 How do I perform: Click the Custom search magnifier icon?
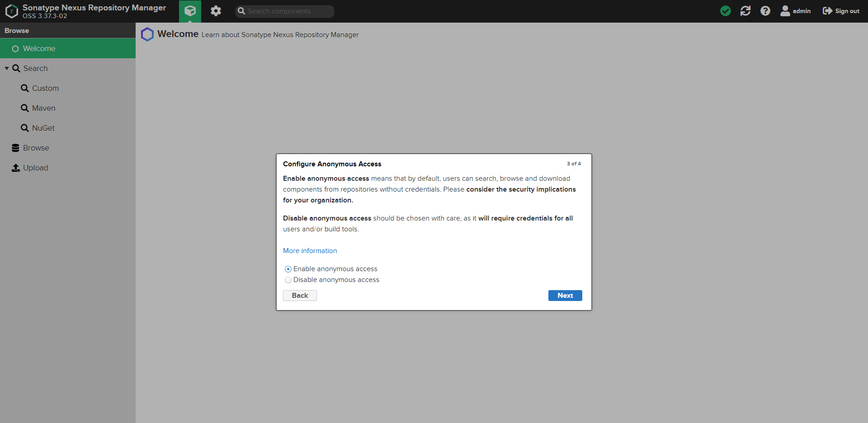pos(25,88)
